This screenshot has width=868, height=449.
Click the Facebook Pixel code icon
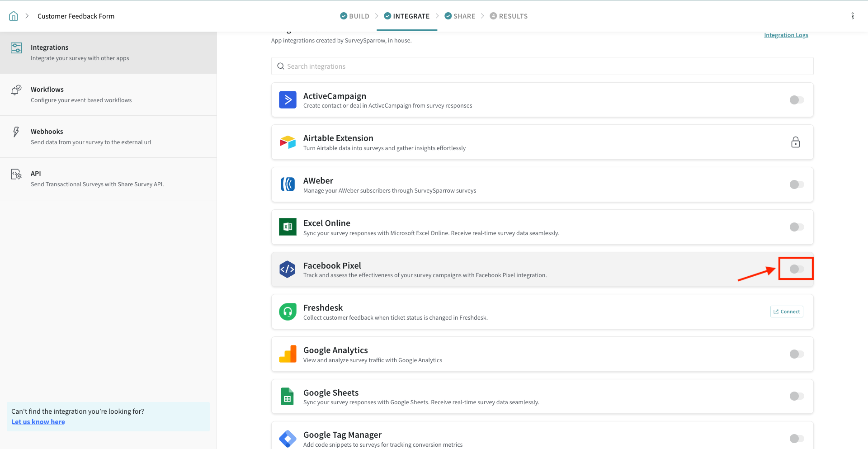288,269
